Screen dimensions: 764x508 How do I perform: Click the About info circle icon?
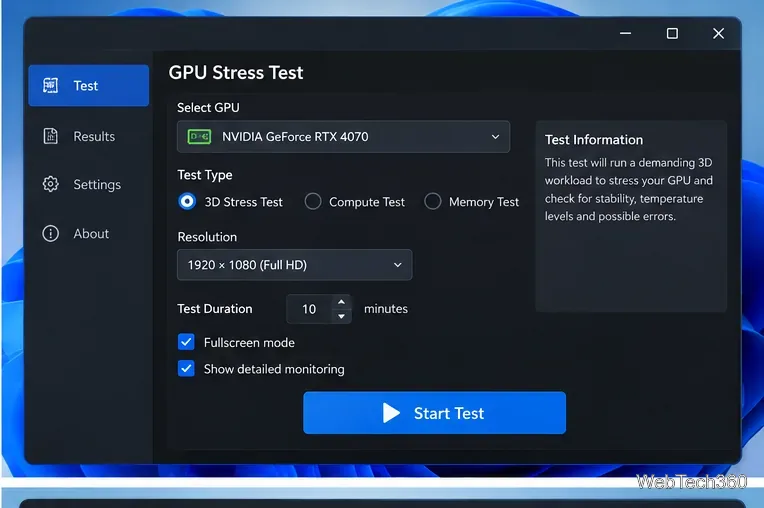(51, 234)
